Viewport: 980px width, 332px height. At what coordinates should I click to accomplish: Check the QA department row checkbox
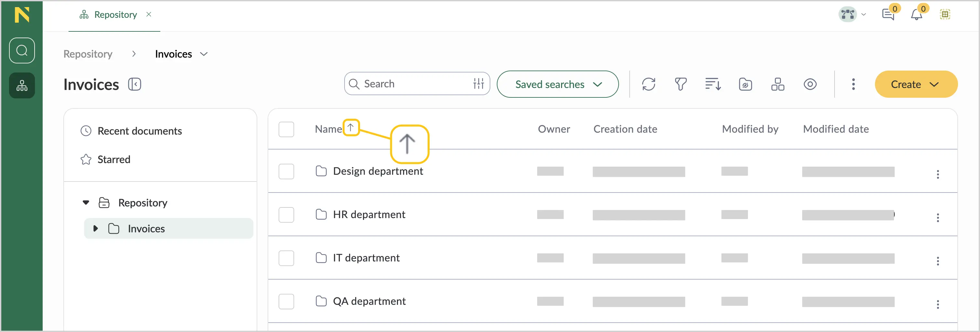click(x=286, y=302)
